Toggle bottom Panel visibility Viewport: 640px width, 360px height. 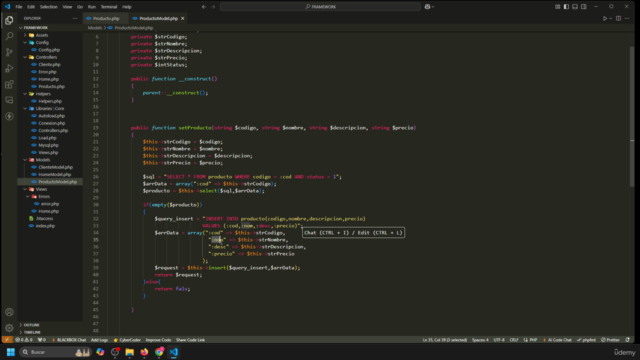pyautogui.click(x=575, y=7)
